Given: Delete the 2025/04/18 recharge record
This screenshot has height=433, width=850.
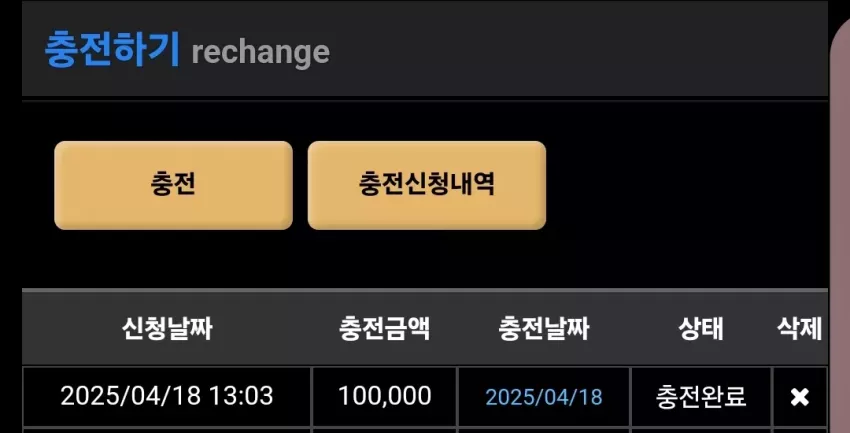Looking at the screenshot, I should click(x=800, y=397).
